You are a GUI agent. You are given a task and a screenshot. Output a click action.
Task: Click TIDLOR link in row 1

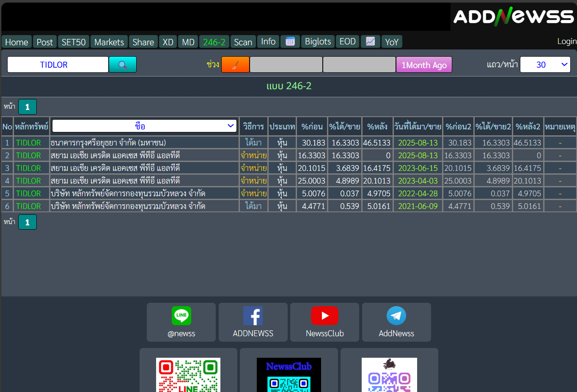pyautogui.click(x=28, y=143)
